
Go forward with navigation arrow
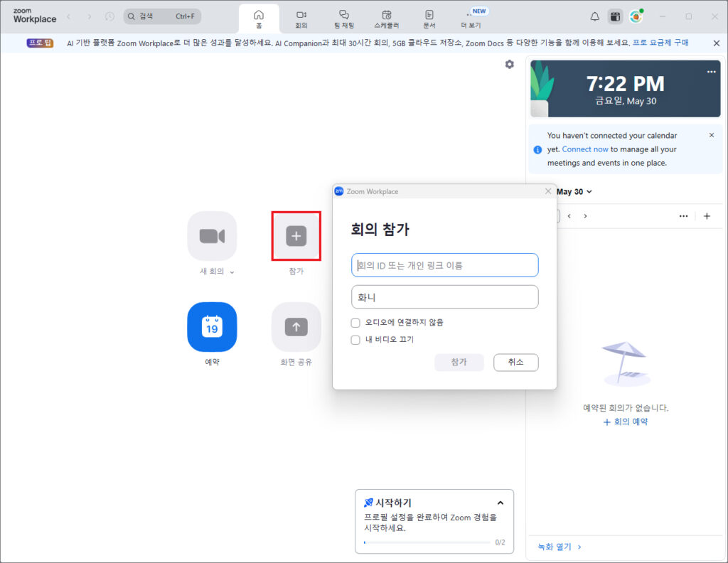(x=89, y=17)
